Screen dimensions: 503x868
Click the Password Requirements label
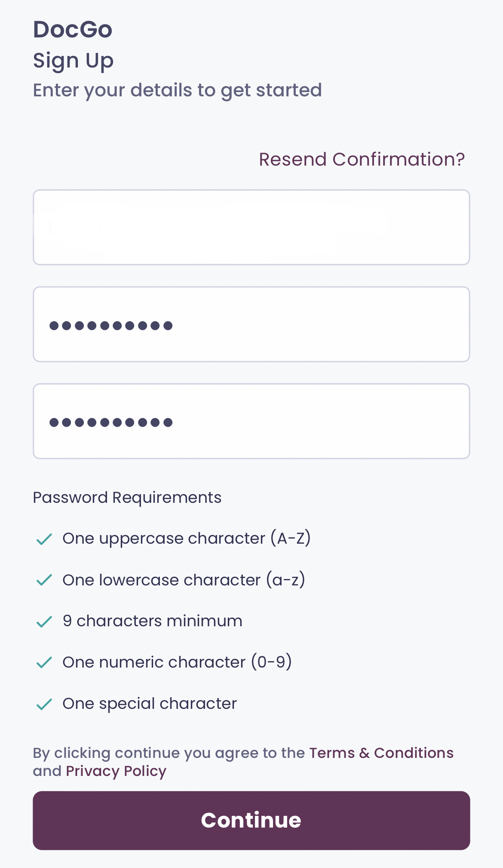[x=127, y=498]
